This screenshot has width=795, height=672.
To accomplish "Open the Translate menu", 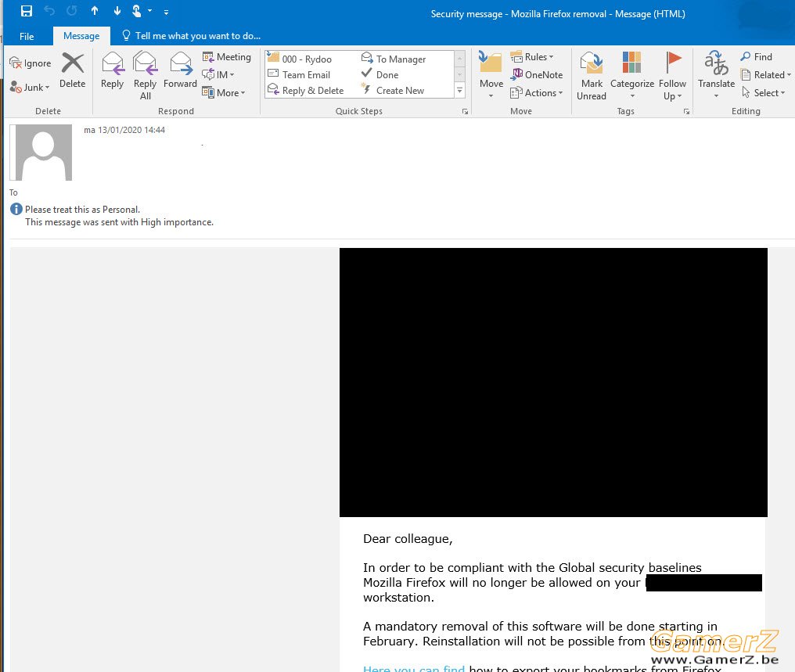I will click(716, 75).
